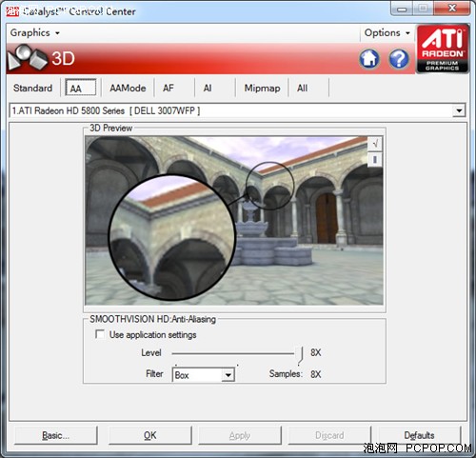The image size is (476, 458).
Task: Click the anti-aliasing Level slider handle
Action: tap(300, 355)
